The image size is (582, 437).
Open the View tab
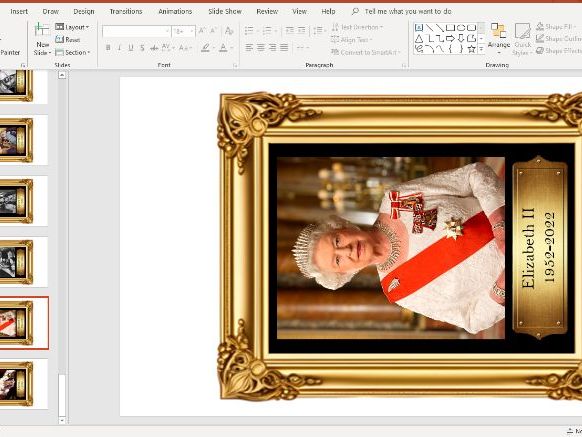tap(300, 12)
